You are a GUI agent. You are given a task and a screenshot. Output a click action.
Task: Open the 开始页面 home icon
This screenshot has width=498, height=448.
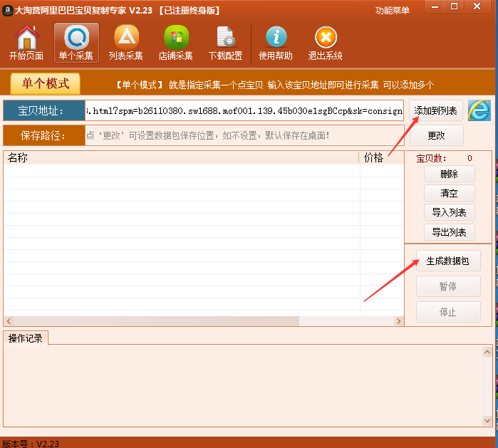[x=26, y=43]
